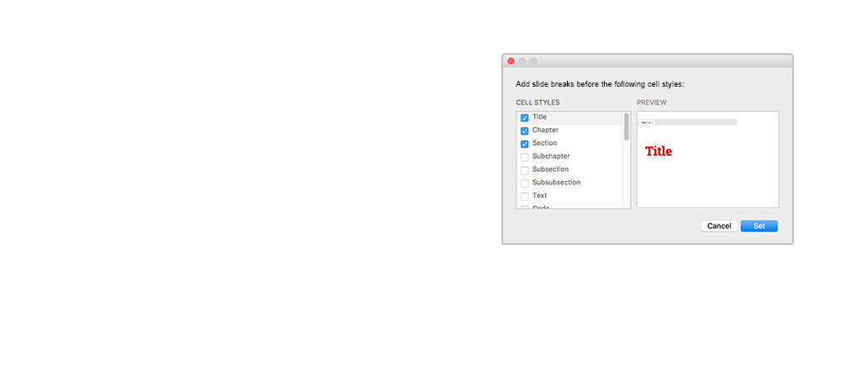Select the 'Section' row label
Screen dimensions: 868x389
coord(545,143)
